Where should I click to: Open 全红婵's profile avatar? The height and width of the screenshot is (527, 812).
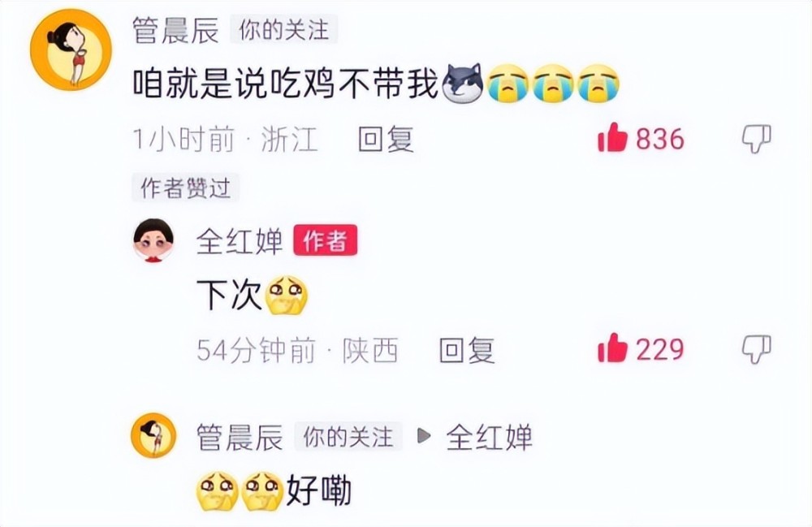pyautogui.click(x=153, y=240)
